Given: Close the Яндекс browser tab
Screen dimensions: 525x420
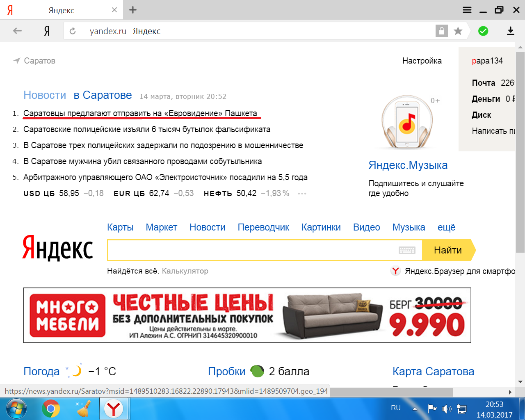Looking at the screenshot, I should coord(114,10).
